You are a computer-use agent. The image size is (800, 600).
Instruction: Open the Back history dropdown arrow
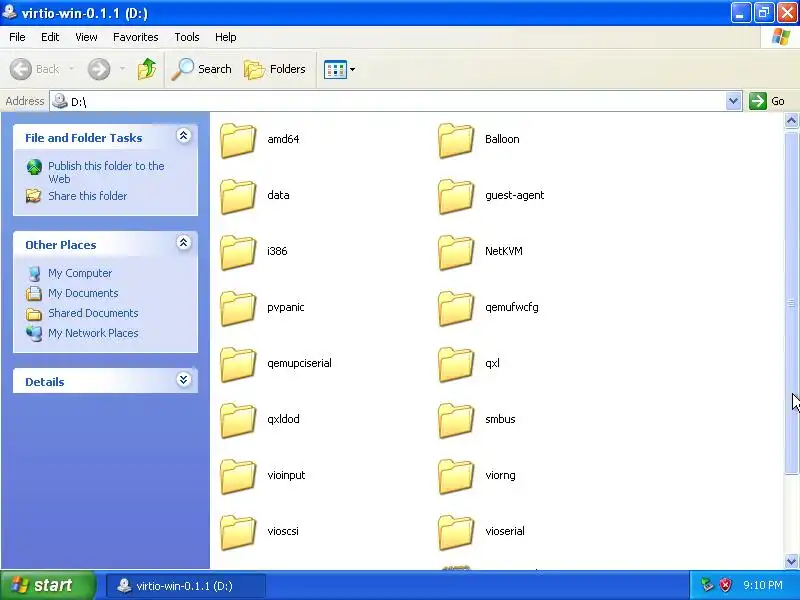(71, 69)
